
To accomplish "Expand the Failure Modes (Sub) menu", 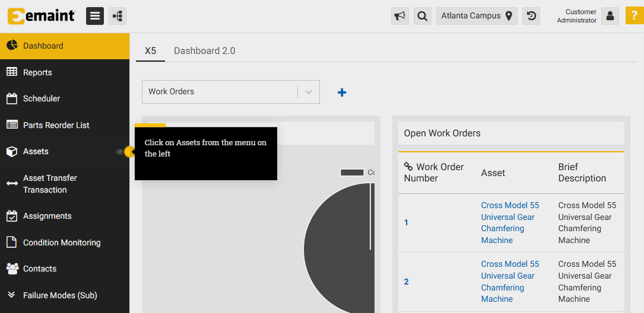I will click(59, 295).
